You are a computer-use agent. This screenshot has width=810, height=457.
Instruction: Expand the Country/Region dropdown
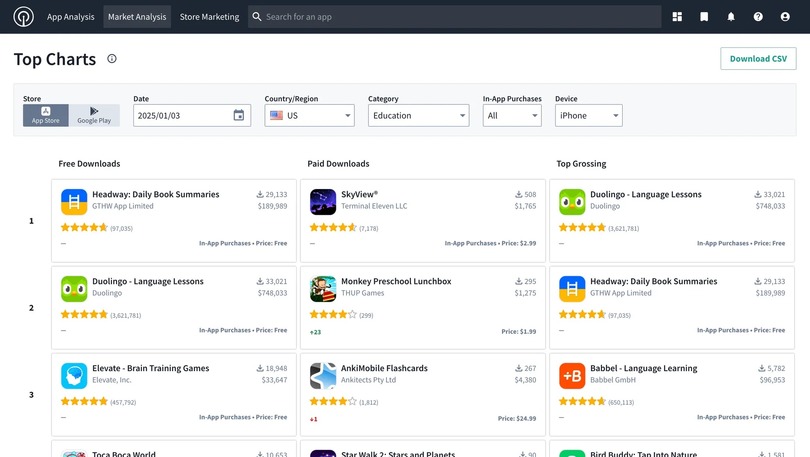pyautogui.click(x=309, y=115)
